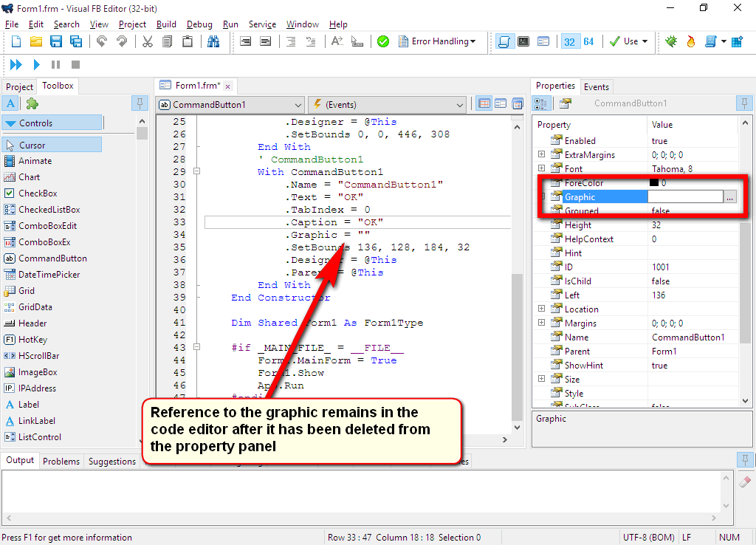Toggle categorized view in the Properties panel
The image size is (756, 545).
540,103
